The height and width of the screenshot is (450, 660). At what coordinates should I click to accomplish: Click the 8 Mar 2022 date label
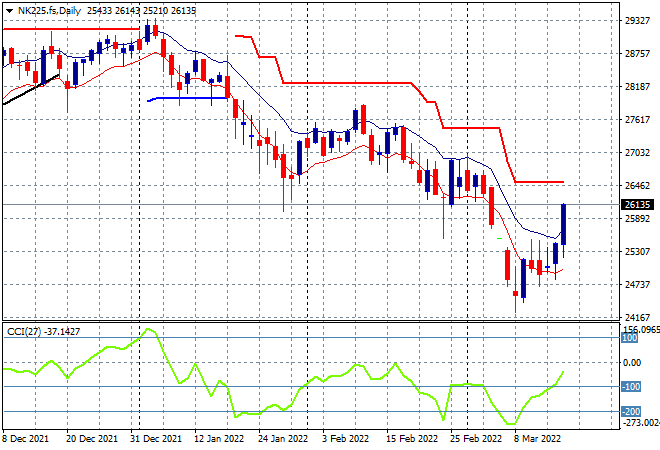537,439
